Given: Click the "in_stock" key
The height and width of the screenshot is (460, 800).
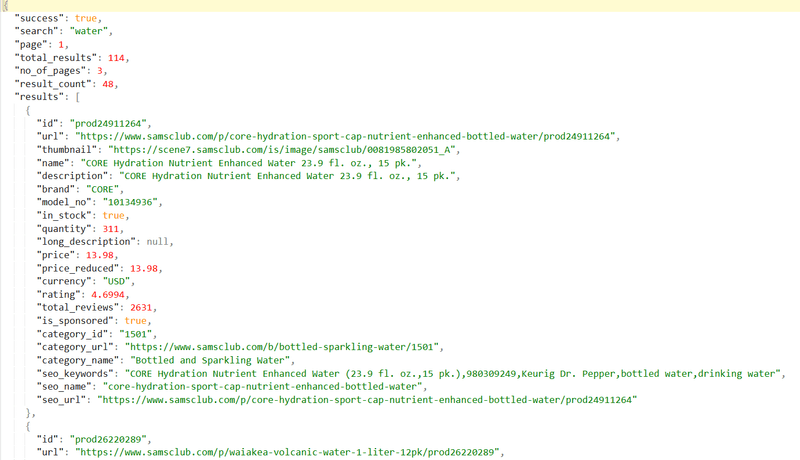Looking at the screenshot, I should click(64, 215).
